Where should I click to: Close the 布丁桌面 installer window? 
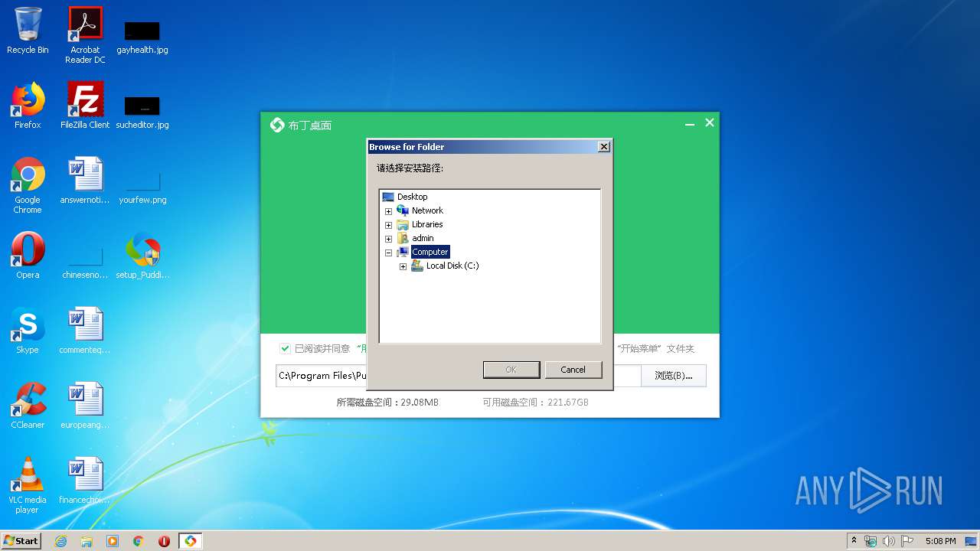point(710,122)
